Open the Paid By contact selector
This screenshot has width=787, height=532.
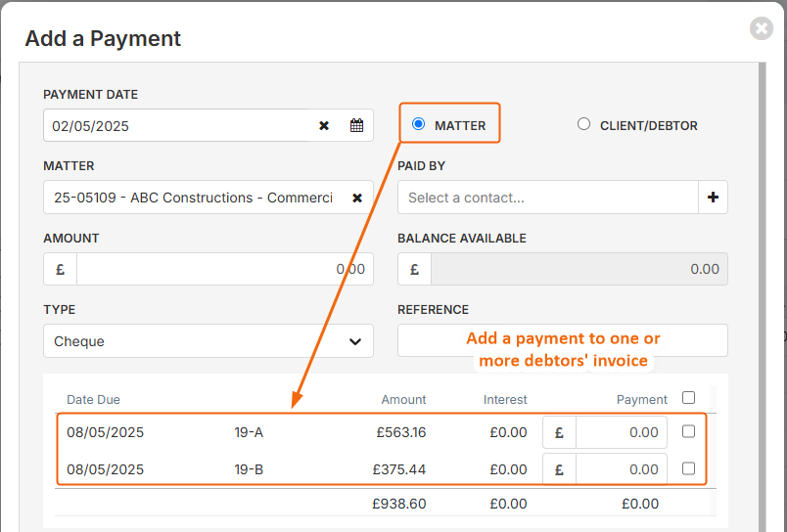[x=548, y=198]
